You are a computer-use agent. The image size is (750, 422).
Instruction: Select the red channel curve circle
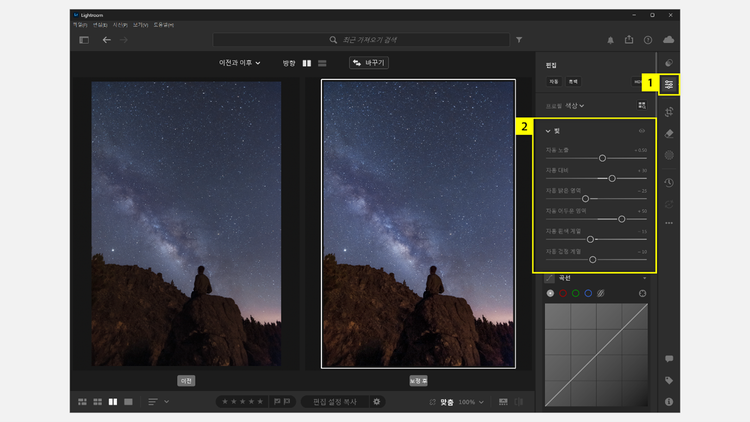click(x=562, y=293)
